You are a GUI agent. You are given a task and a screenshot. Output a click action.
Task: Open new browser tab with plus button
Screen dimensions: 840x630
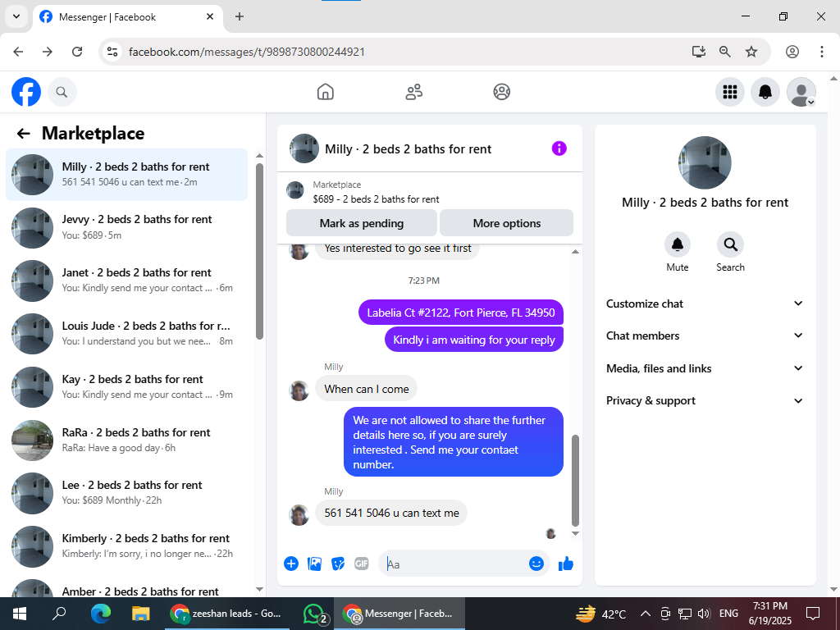(x=240, y=16)
